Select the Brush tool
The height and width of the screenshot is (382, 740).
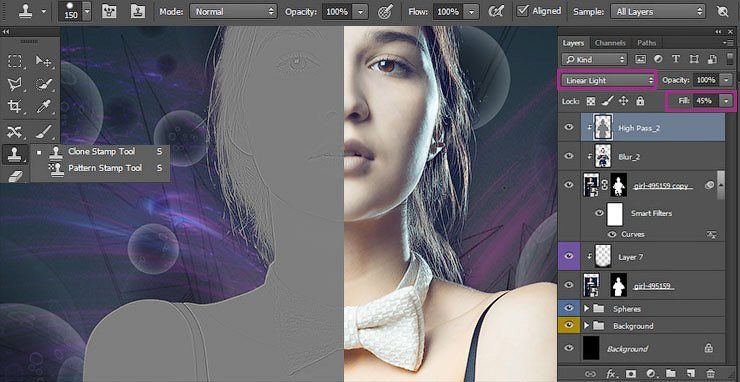[43, 131]
